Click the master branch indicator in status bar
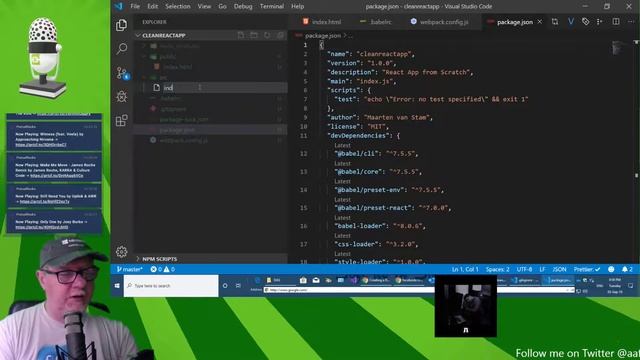This screenshot has width=640, height=360. [129, 269]
